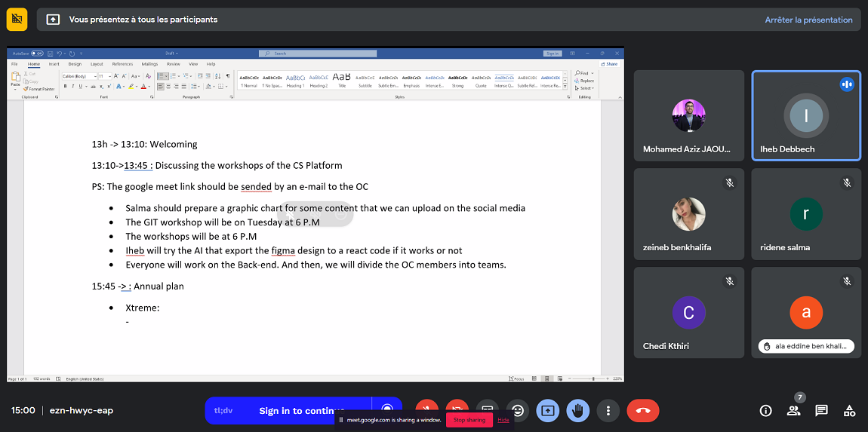Click the Decrease Indent icon

pyautogui.click(x=200, y=76)
